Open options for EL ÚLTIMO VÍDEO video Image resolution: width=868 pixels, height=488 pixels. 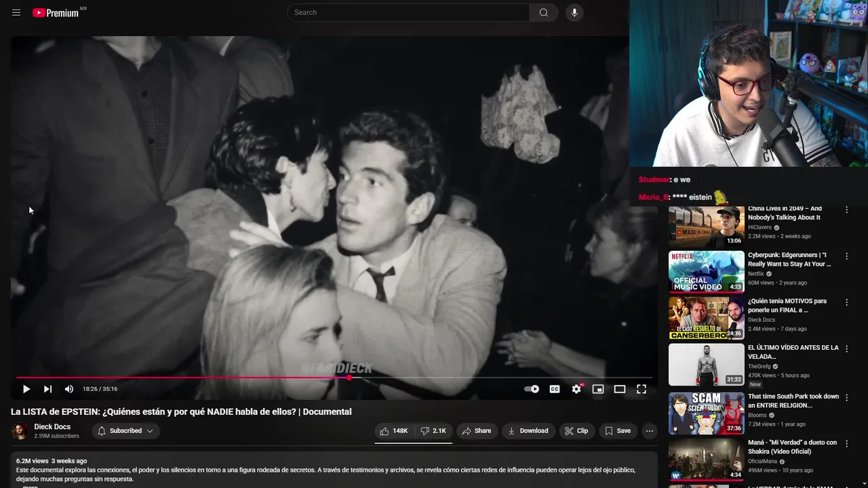(846, 348)
